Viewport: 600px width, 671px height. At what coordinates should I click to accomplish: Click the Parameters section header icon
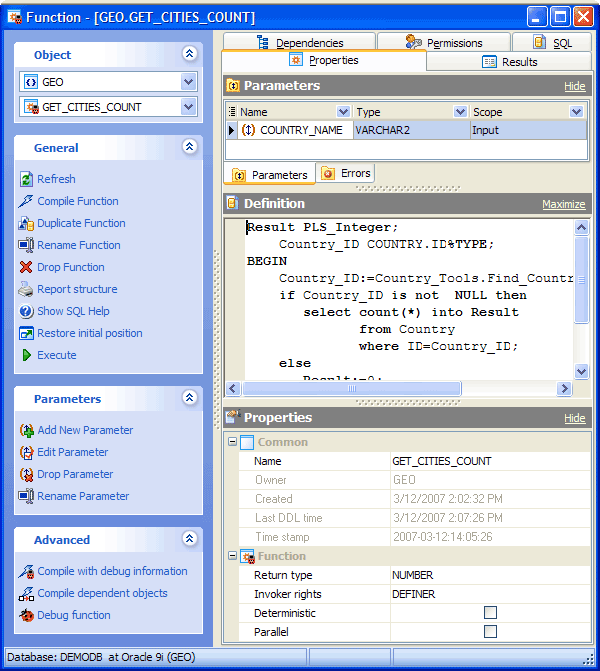point(233,86)
